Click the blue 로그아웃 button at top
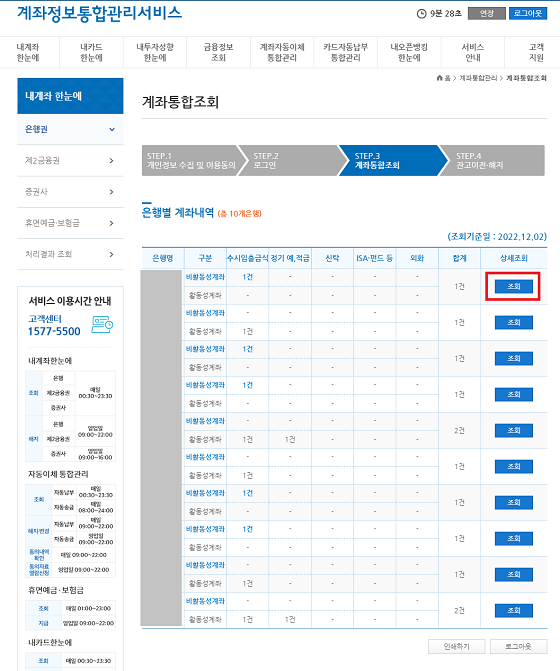The image size is (560, 671). tap(527, 14)
